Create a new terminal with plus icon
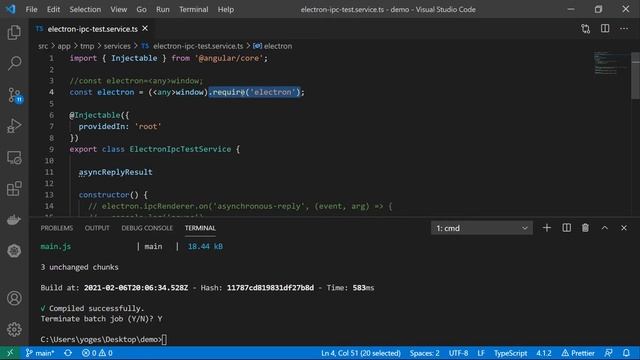This screenshot has width=640, height=360. coord(547,228)
